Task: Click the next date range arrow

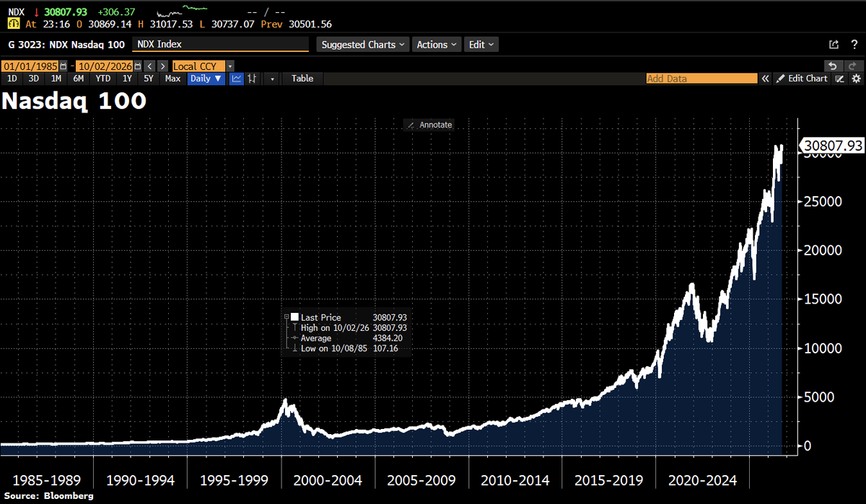Action: (162, 66)
